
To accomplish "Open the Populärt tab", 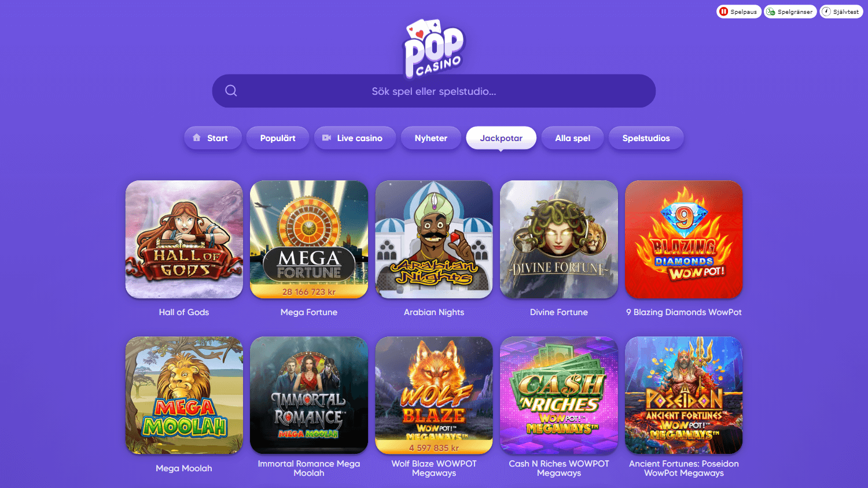I will click(x=278, y=138).
